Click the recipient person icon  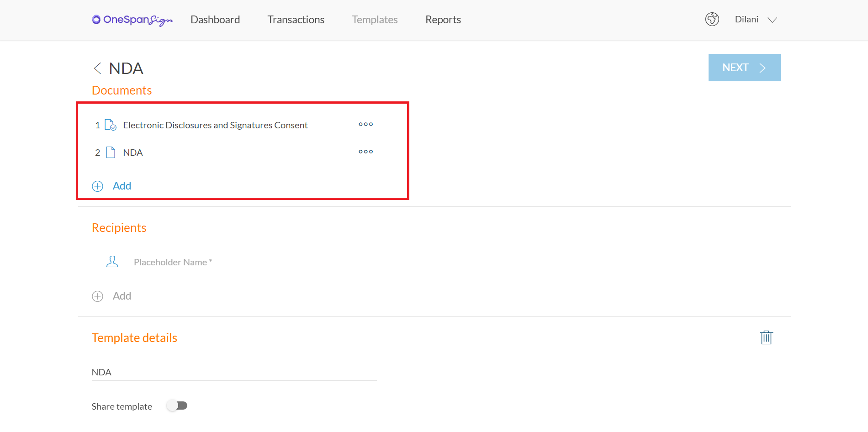pyautogui.click(x=112, y=262)
